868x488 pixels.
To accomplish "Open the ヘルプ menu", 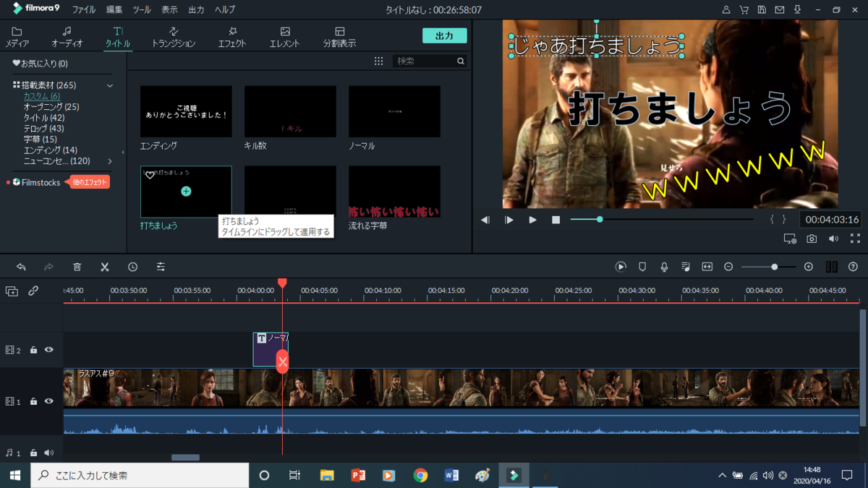I will click(x=225, y=10).
